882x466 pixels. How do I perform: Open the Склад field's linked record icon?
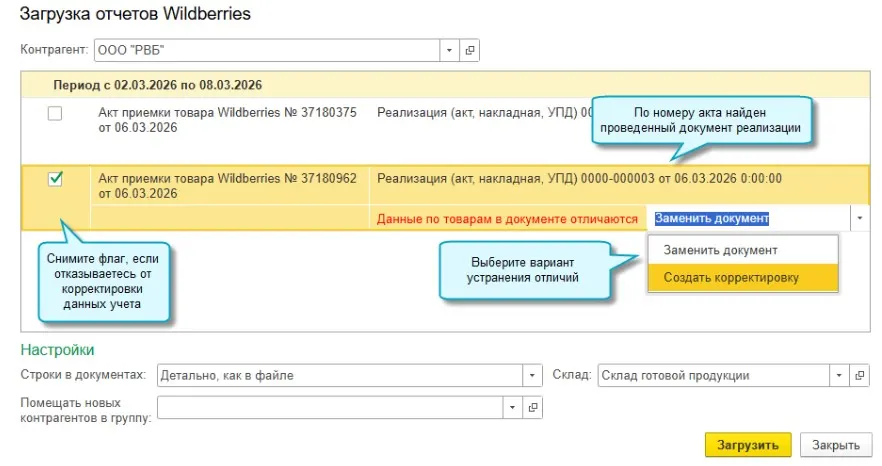click(860, 375)
